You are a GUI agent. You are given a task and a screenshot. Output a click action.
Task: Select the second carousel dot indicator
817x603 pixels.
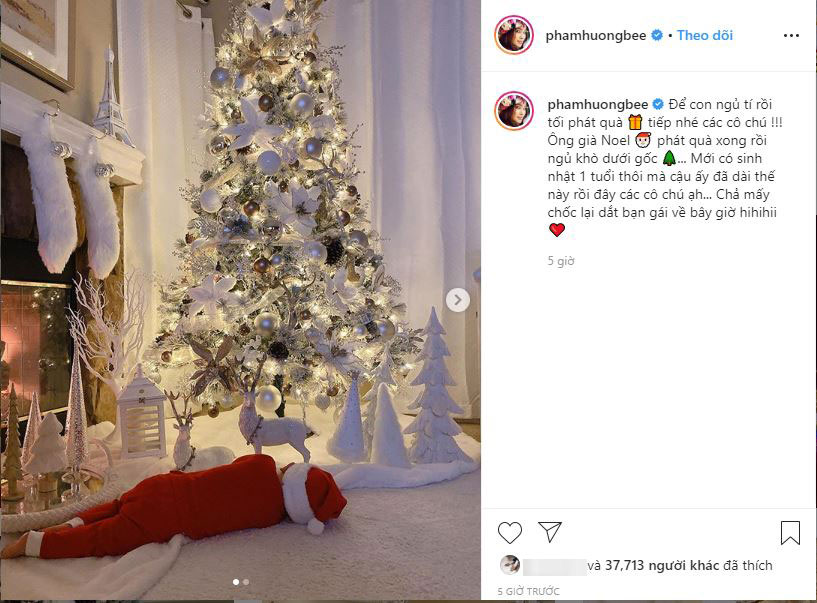246,582
